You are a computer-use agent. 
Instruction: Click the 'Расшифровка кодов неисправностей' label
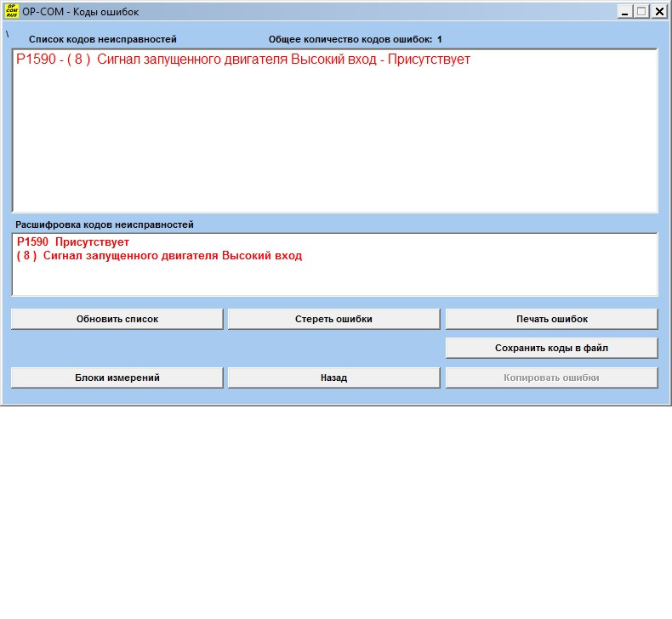click(x=105, y=224)
